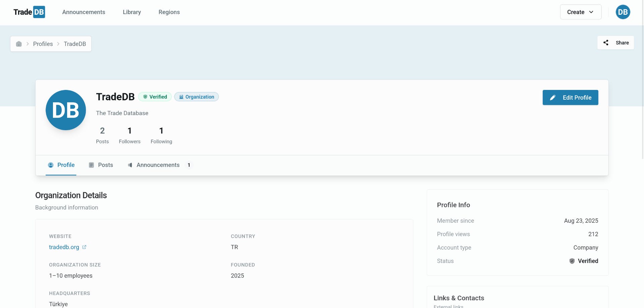The height and width of the screenshot is (308, 644).
Task: Open Announcements in top navigation
Action: click(84, 12)
